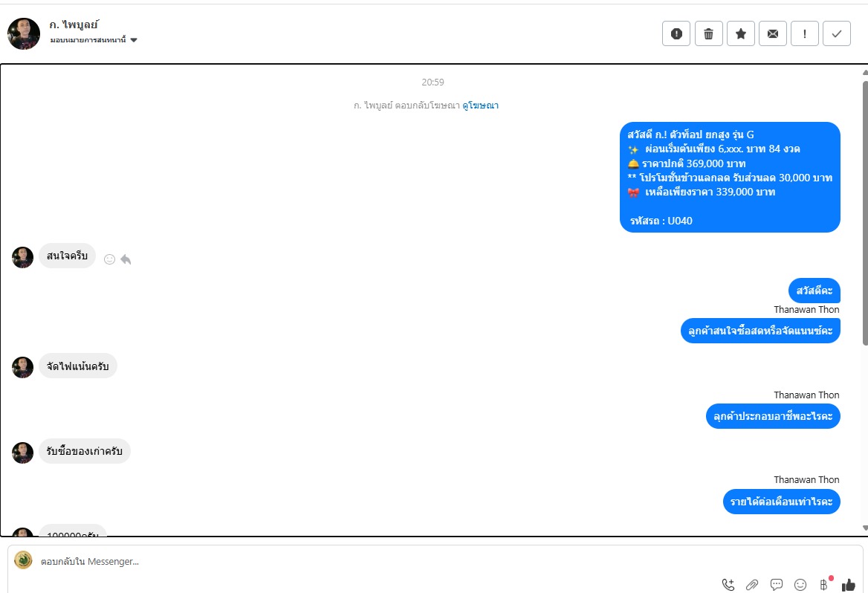The height and width of the screenshot is (593, 868).
Task: Open the 'มอบหมายการสนทนานี้' assignment dropdown
Action: point(94,40)
